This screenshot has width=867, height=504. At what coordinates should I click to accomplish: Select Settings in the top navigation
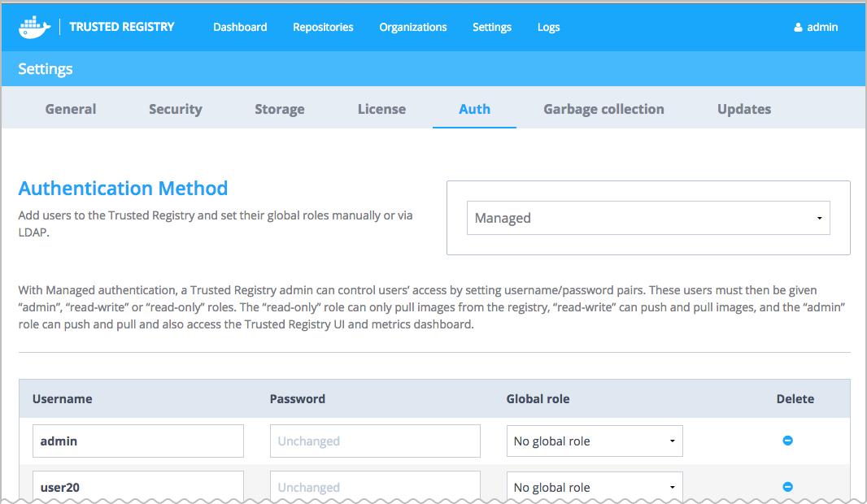491,27
